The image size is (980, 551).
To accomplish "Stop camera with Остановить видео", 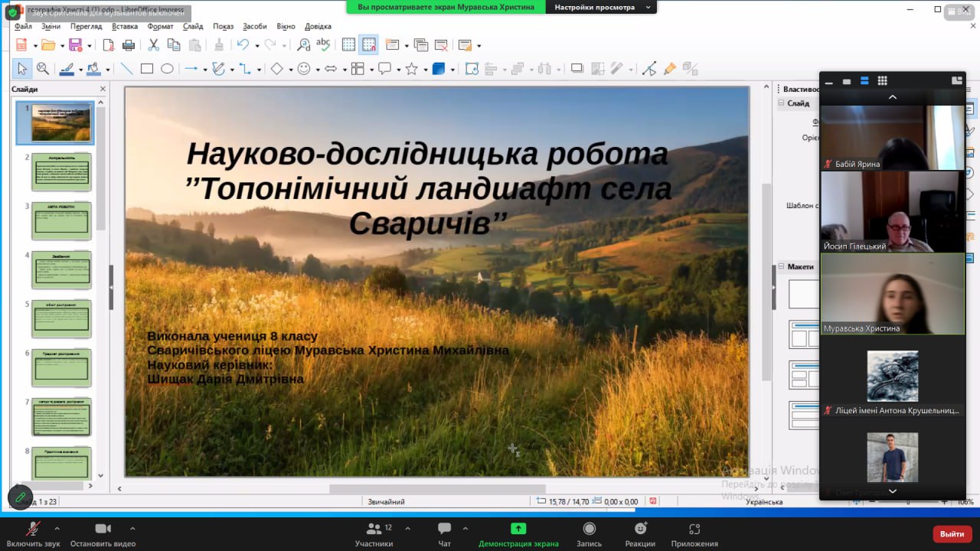I will click(x=103, y=533).
